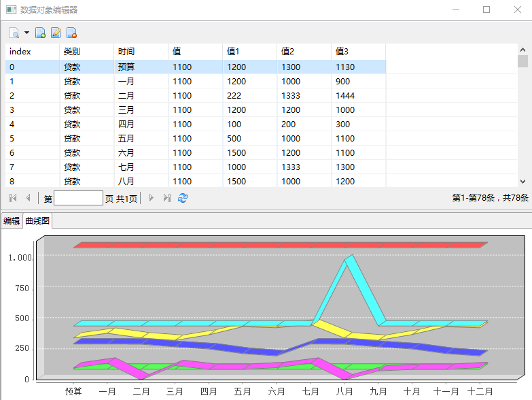The width and height of the screenshot is (532, 400).
Task: Go to the last page
Action: click(166, 198)
